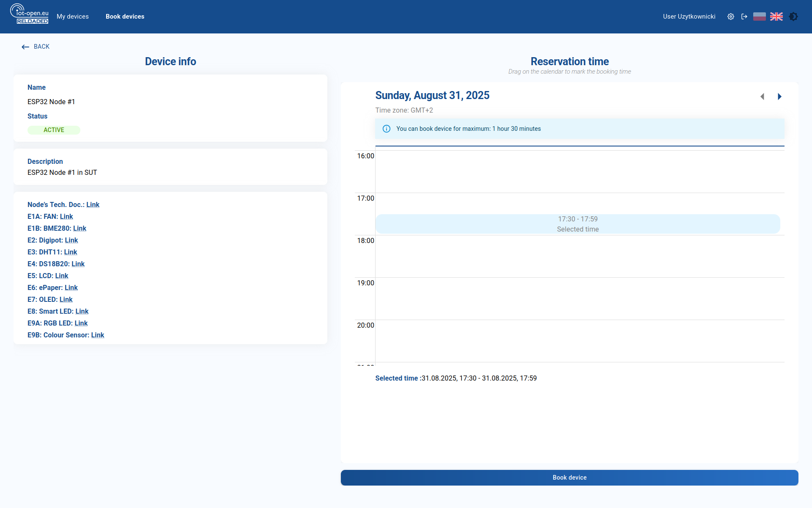Click the logout icon

pyautogui.click(x=744, y=17)
